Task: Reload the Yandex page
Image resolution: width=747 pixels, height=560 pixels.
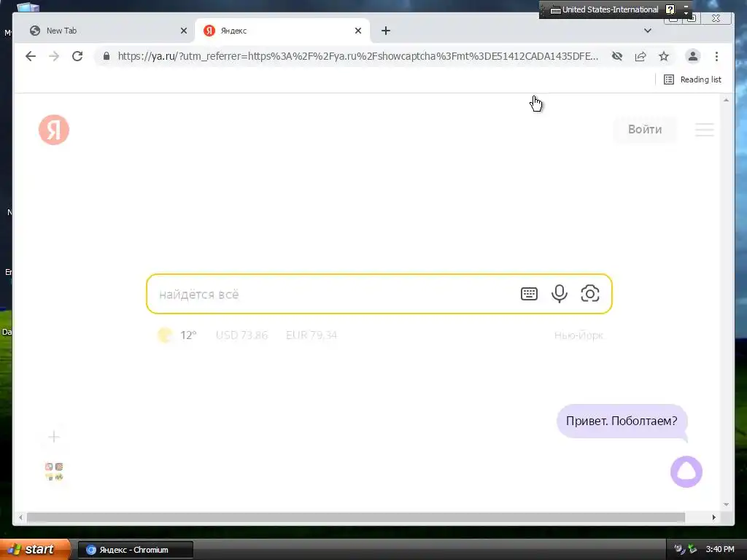Action: click(x=77, y=56)
